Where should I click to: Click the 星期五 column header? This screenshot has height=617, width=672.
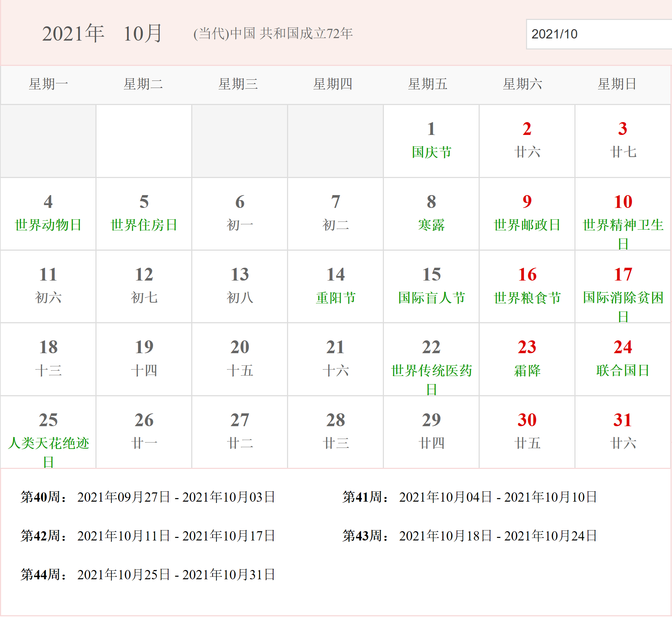427,84
